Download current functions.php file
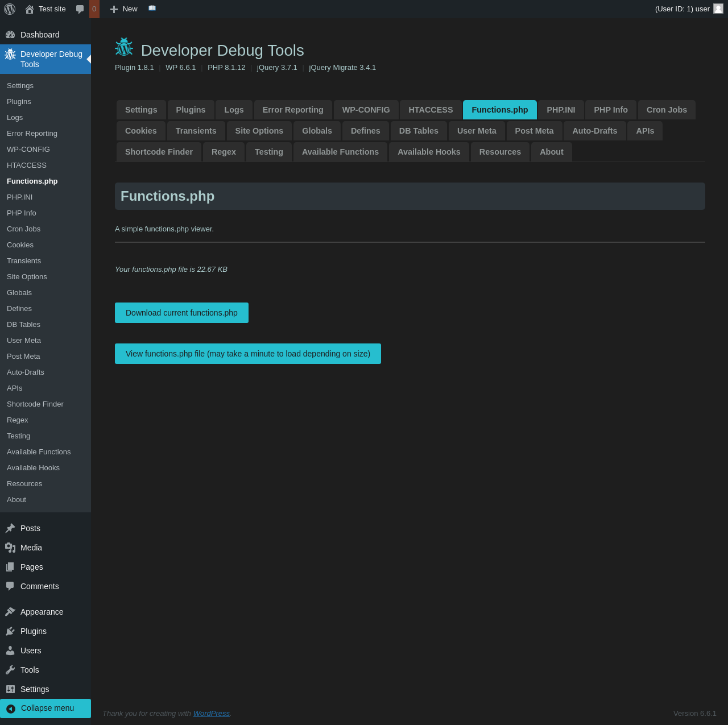Screen dimensions: 728x725 pyautogui.click(x=181, y=313)
